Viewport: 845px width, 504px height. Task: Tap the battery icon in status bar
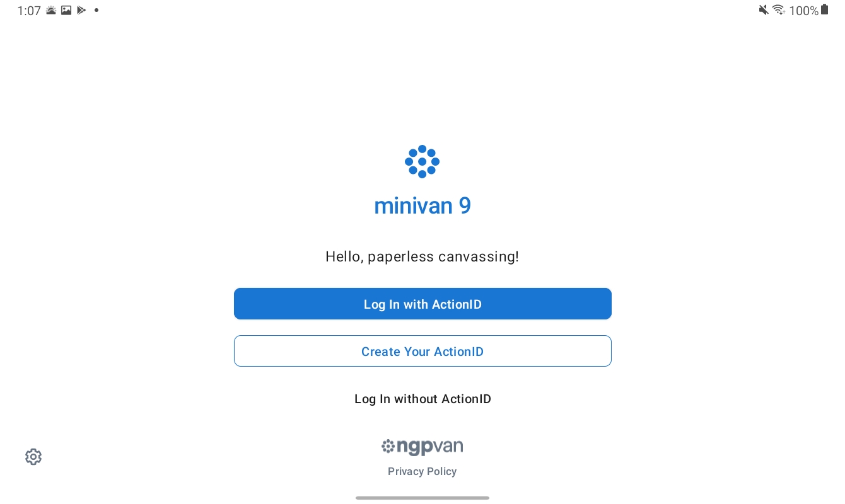pos(824,9)
